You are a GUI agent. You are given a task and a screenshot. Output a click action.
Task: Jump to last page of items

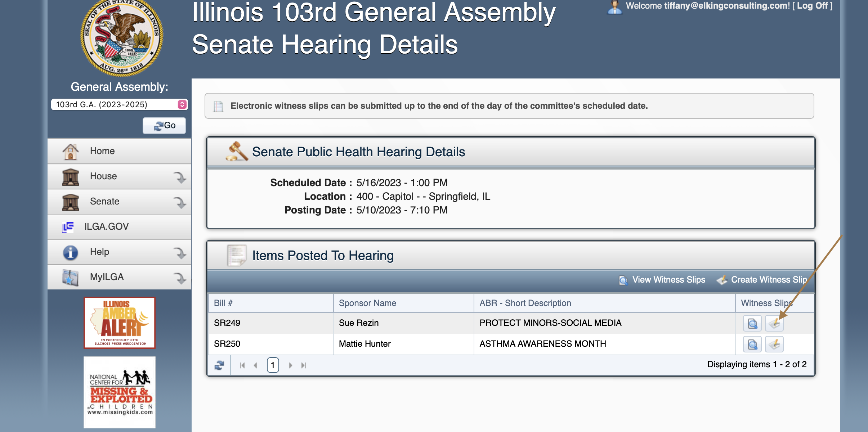[304, 365]
